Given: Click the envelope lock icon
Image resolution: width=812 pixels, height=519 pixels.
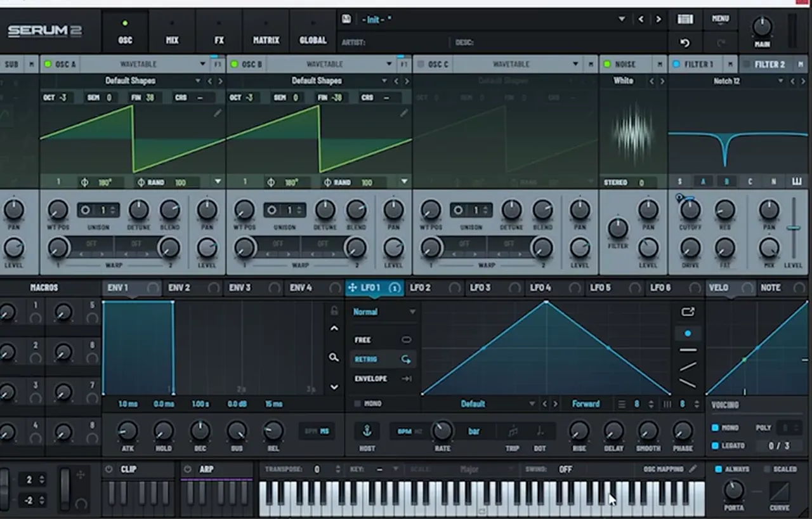Looking at the screenshot, I should click(334, 310).
